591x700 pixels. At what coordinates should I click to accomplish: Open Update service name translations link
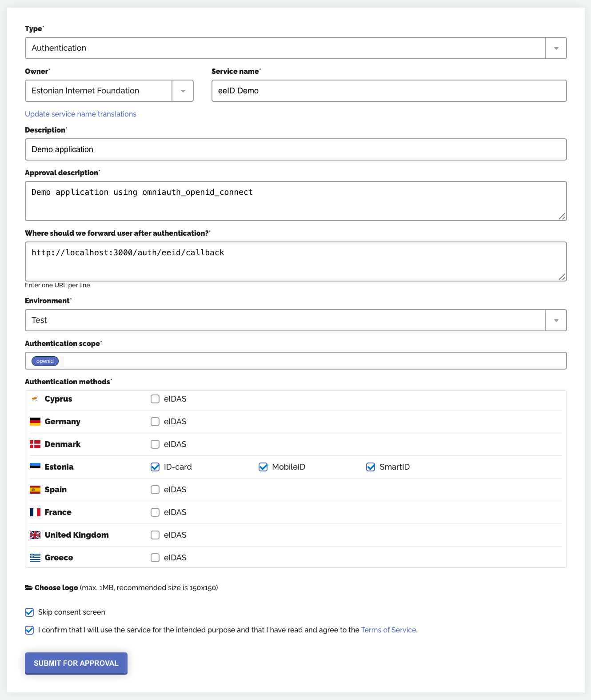[x=80, y=114]
